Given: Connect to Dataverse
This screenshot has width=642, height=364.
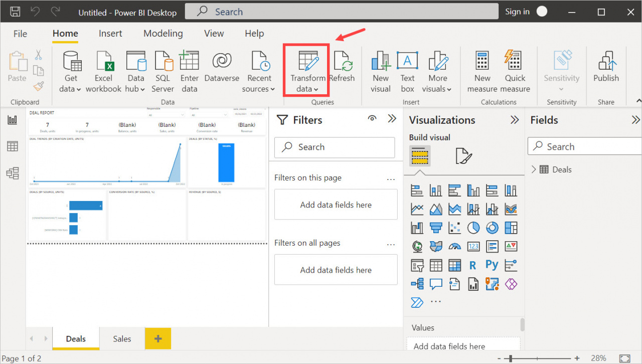Looking at the screenshot, I should click(x=222, y=67).
